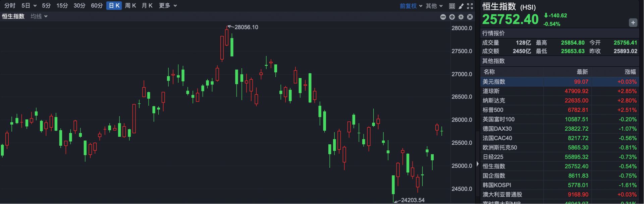Open the 前复权 adjustment dropdown
This screenshot has height=204, width=644.
click(411, 6)
